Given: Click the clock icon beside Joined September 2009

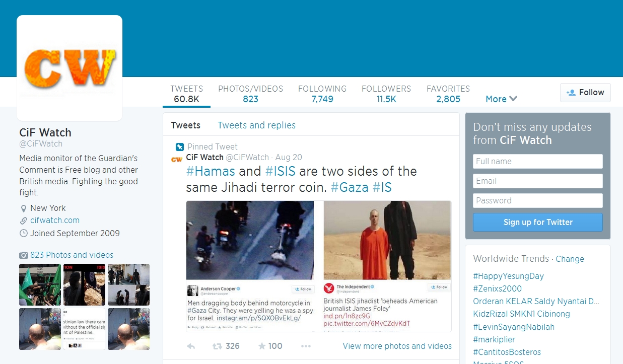Looking at the screenshot, I should tap(23, 233).
